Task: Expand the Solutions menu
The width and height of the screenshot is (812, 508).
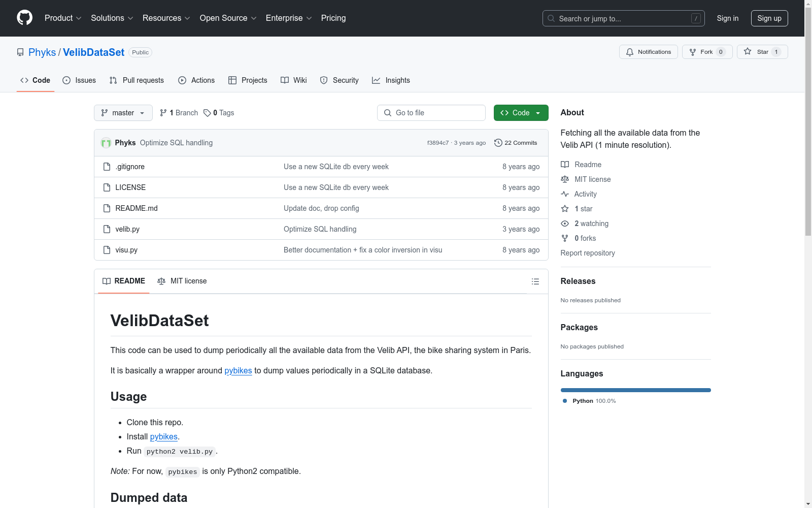Action: [x=112, y=18]
